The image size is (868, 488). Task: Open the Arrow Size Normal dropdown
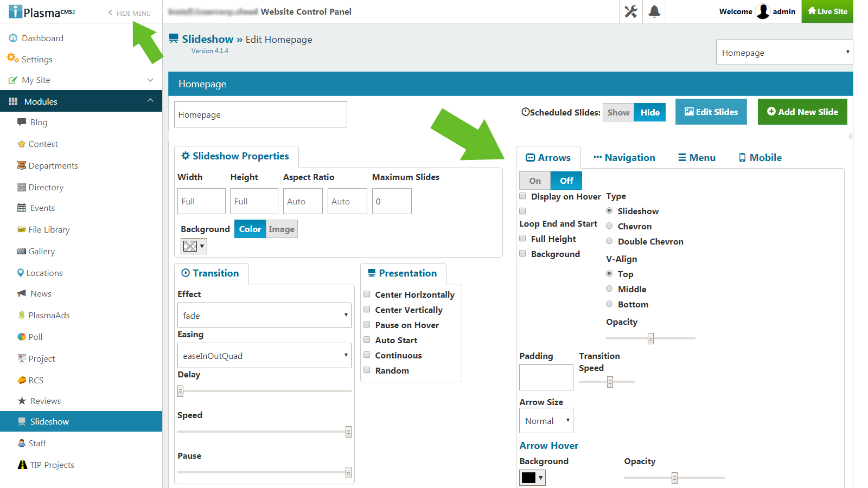[546, 420]
